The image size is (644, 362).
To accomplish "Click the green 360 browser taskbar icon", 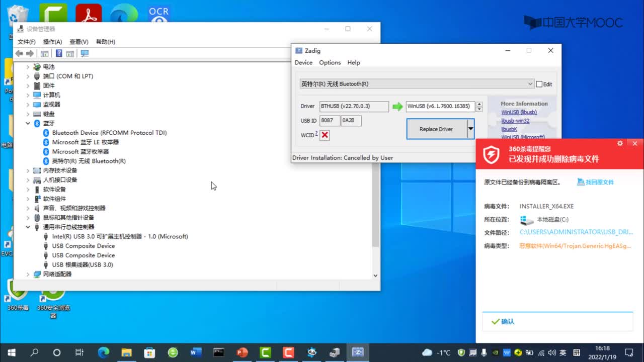I will pos(173,352).
